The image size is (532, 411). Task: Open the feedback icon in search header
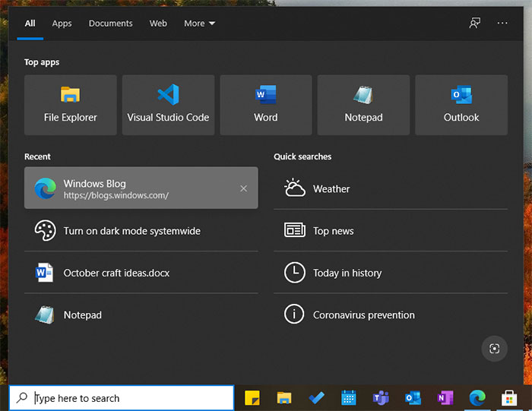[475, 23]
